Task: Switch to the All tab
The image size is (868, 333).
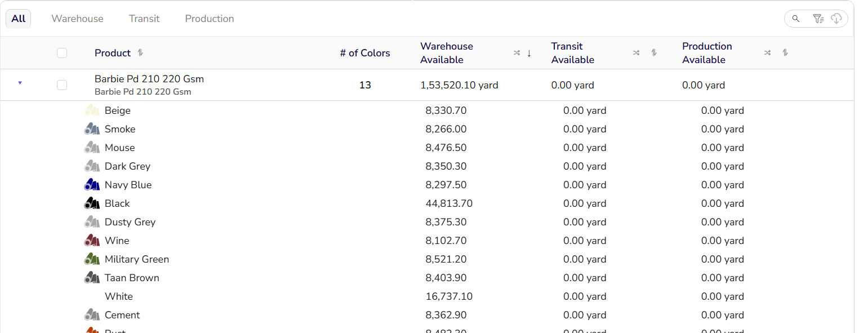Action: [x=19, y=19]
